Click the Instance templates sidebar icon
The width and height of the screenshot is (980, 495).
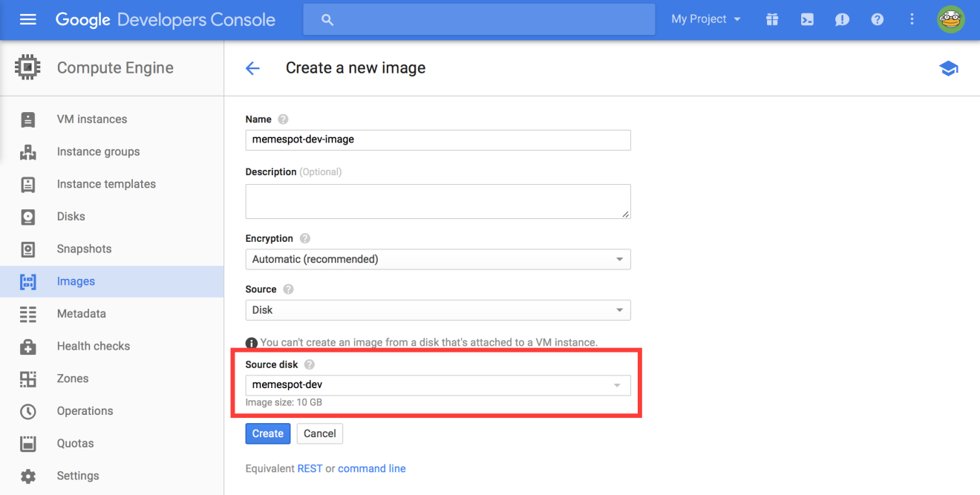coord(28,184)
